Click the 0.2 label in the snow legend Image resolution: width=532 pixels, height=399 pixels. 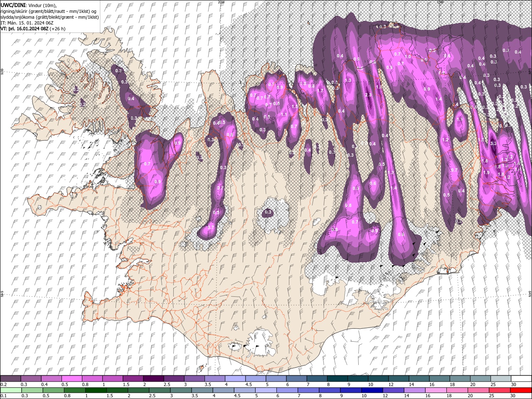(3, 384)
